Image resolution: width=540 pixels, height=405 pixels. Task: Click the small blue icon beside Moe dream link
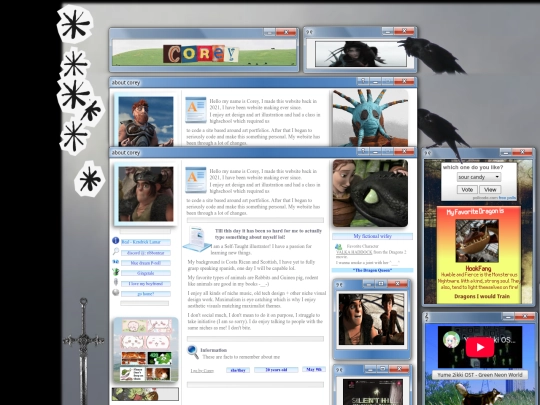pyautogui.click(x=116, y=262)
